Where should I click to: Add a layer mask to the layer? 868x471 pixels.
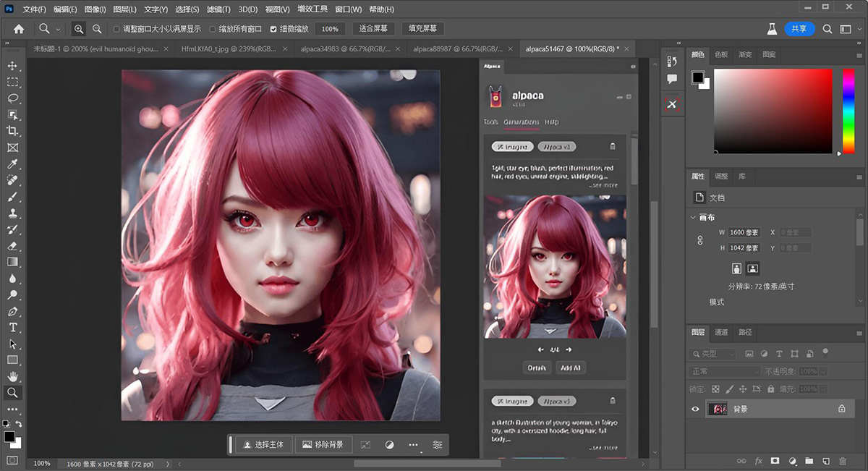[774, 460]
